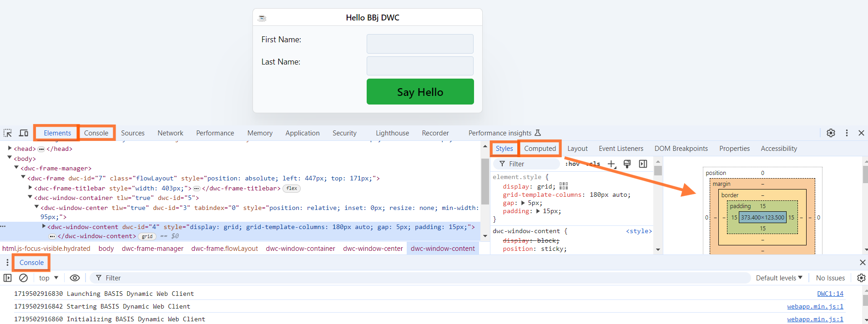Viewport: 868px width, 324px height.
Task: Open DevTools customize three-dot menu
Action: pos(847,133)
